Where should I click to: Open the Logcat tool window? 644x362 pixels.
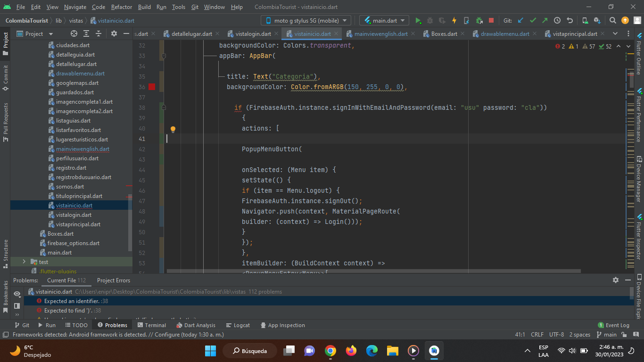[238, 325]
